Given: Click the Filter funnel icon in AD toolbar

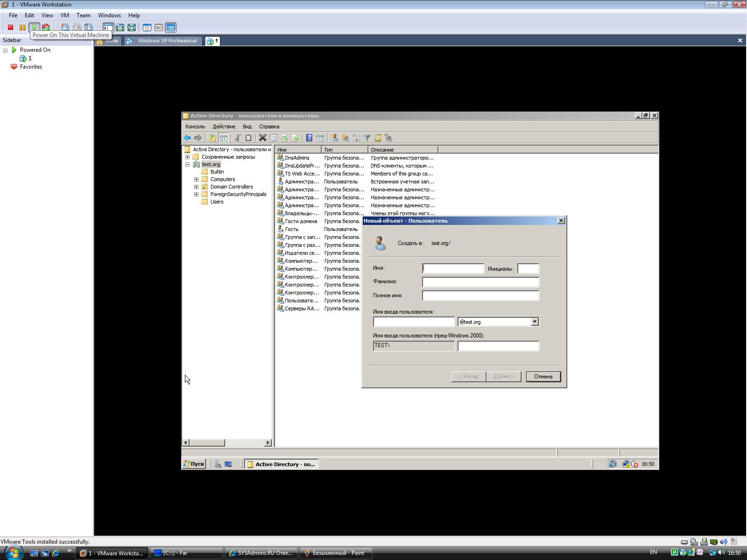Looking at the screenshot, I should click(x=367, y=138).
